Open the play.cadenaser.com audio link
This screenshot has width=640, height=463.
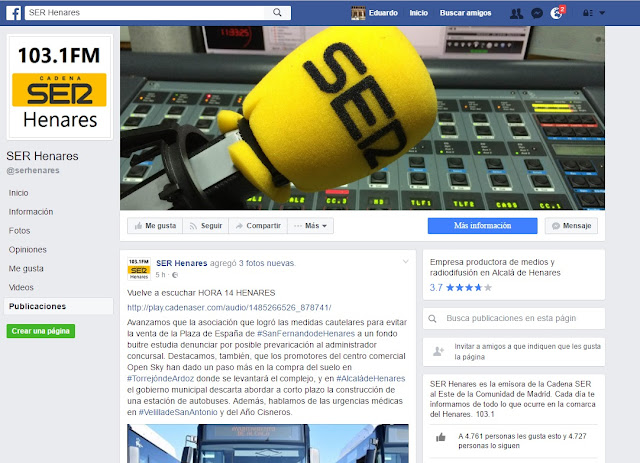pos(229,307)
